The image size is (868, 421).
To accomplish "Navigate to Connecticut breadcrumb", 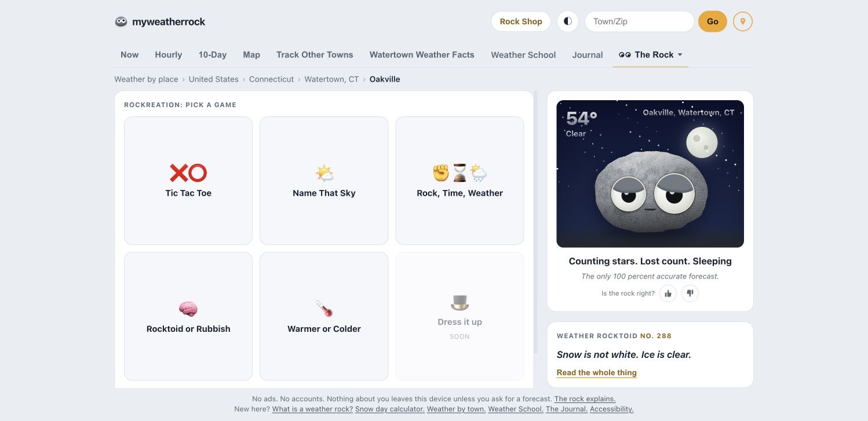I will click(272, 79).
